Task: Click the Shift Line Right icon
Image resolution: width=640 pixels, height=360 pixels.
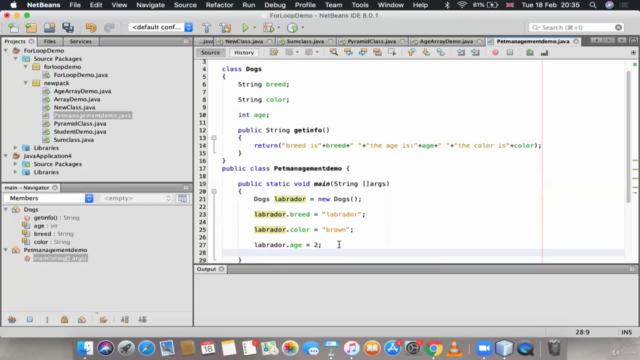Action: (475, 52)
